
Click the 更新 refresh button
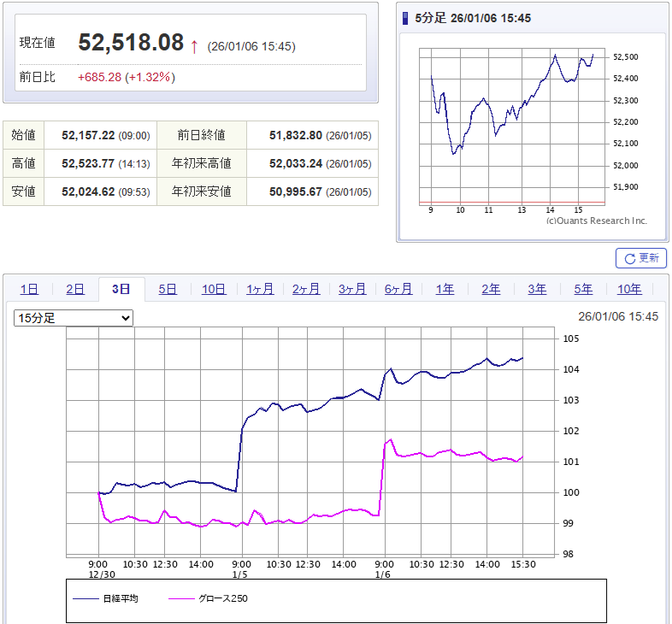[641, 257]
